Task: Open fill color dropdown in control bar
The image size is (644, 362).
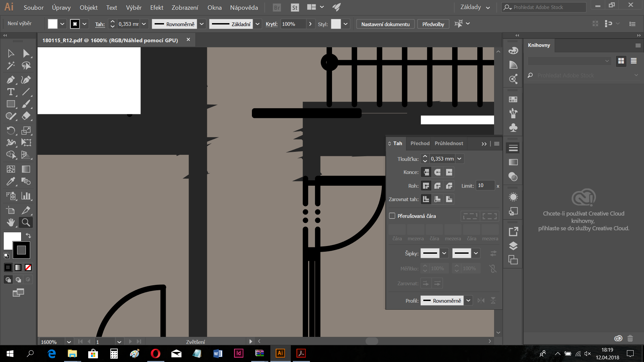Action: [x=62, y=24]
